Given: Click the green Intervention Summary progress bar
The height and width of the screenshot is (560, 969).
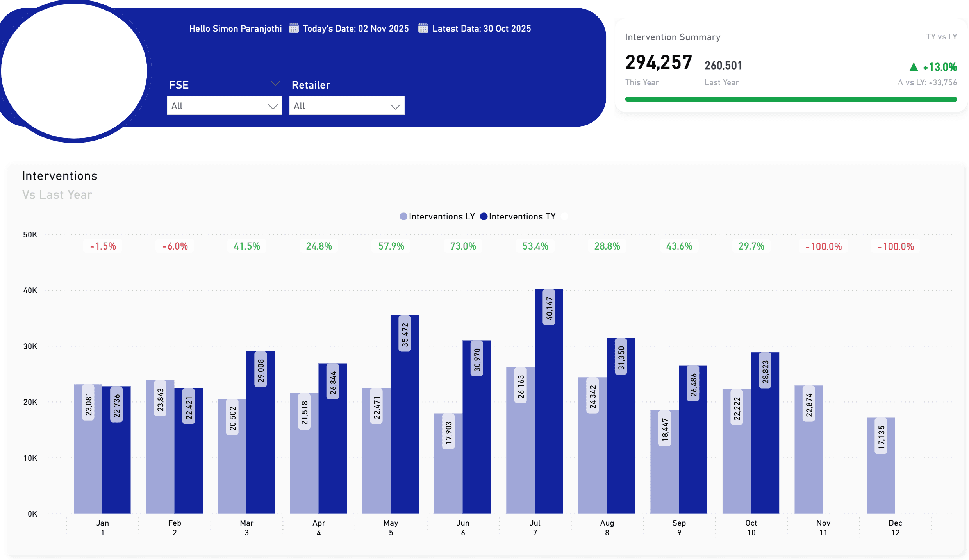Looking at the screenshot, I should (791, 99).
